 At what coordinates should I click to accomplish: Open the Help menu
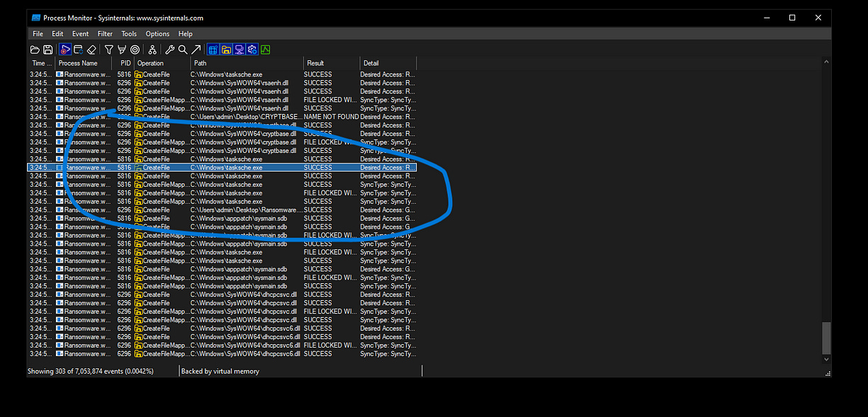click(x=185, y=33)
